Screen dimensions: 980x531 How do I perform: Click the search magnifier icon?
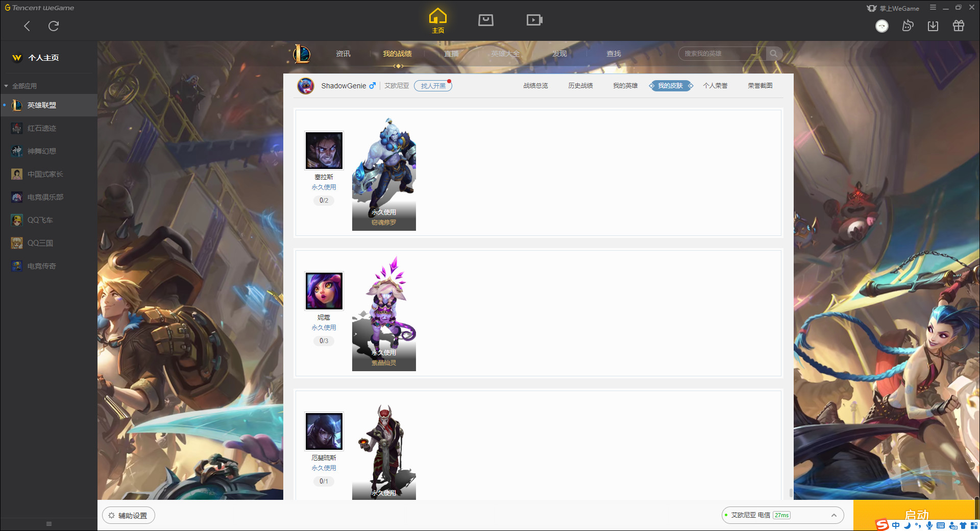point(774,54)
